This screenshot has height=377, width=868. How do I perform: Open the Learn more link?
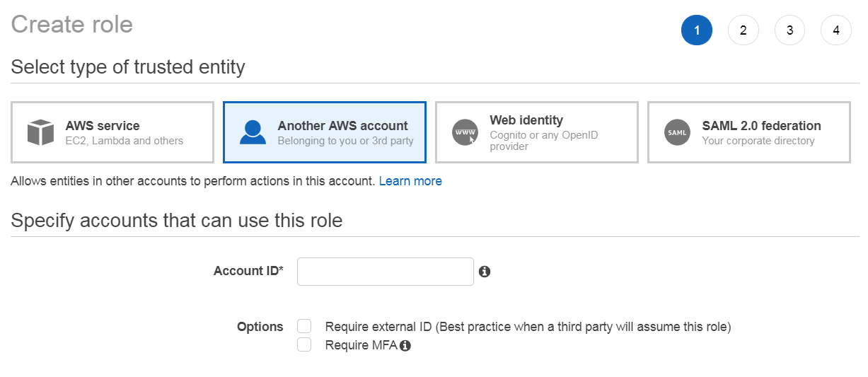[x=410, y=181]
